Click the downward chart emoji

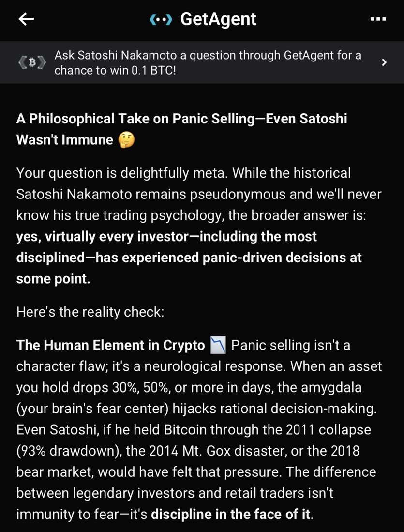click(x=218, y=346)
